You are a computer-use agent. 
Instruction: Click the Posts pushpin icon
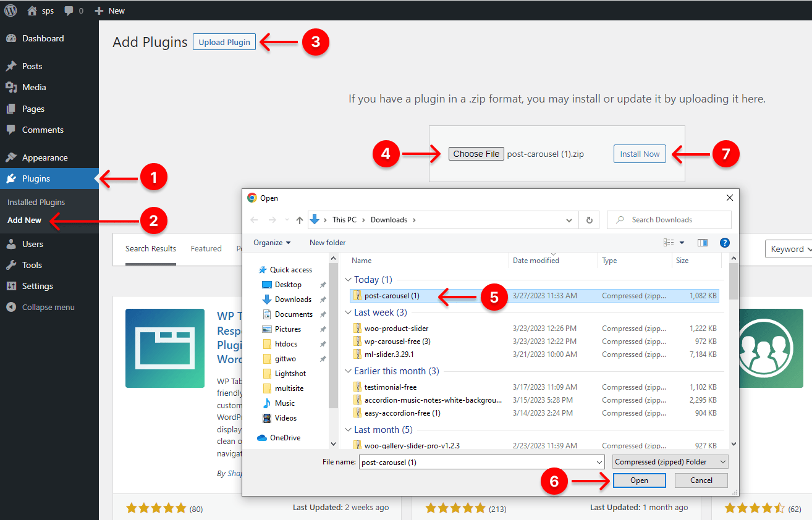[11, 66]
